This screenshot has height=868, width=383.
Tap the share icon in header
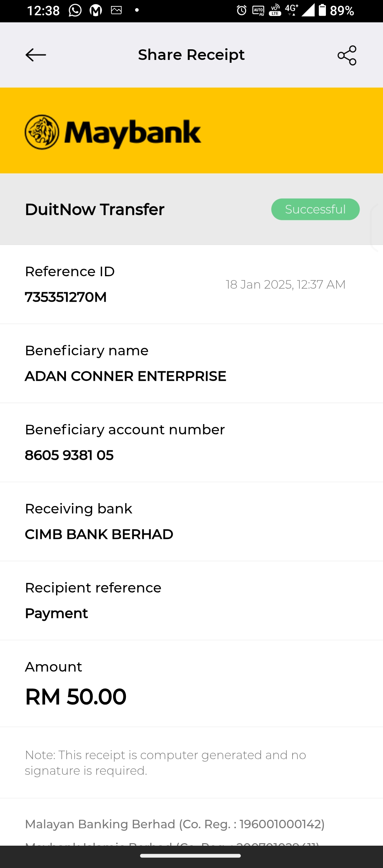(x=347, y=55)
